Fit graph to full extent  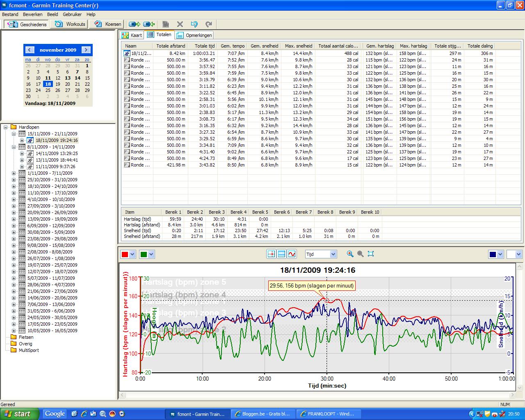pos(371,254)
